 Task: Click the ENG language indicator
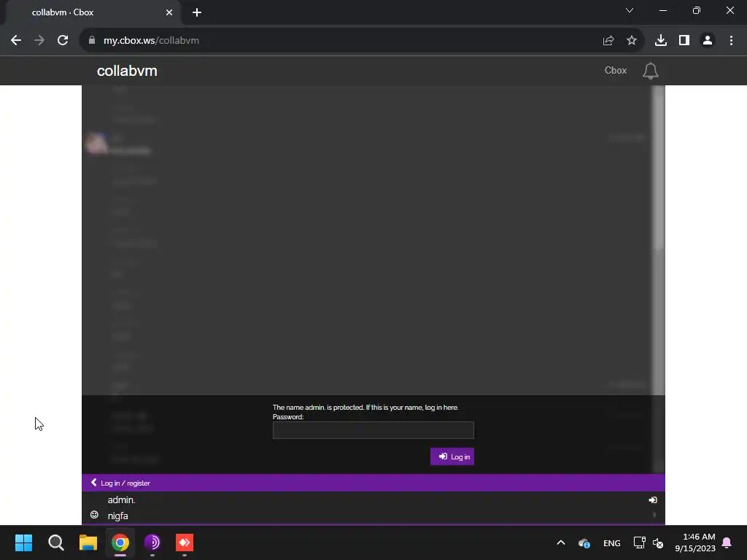[612, 542]
